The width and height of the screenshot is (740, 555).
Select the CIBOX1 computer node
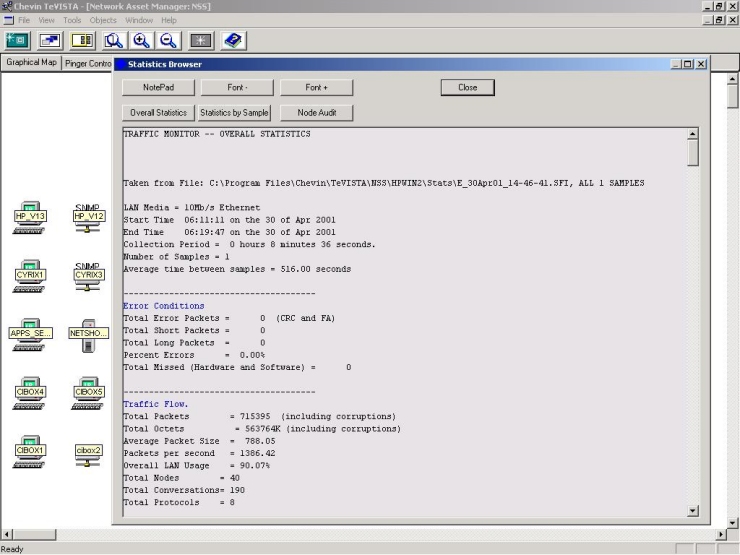coord(29,451)
